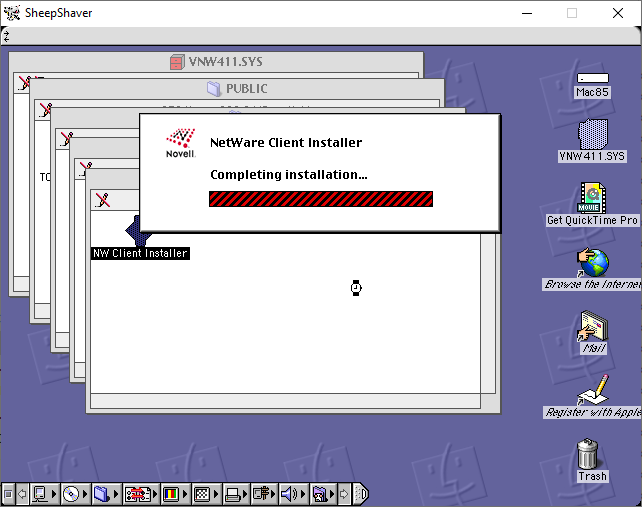This screenshot has height=507, width=642.
Task: Click "Completing installation..." status text
Action: pyautogui.click(x=289, y=175)
